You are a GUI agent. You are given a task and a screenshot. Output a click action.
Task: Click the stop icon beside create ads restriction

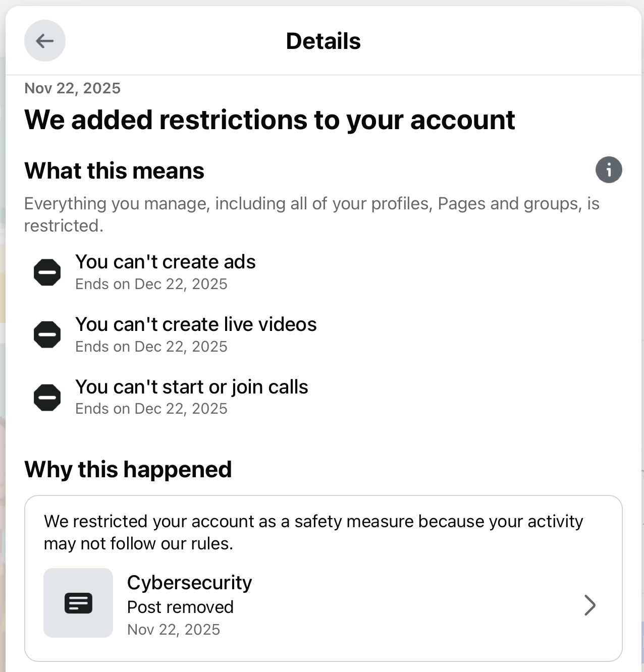[x=47, y=272]
